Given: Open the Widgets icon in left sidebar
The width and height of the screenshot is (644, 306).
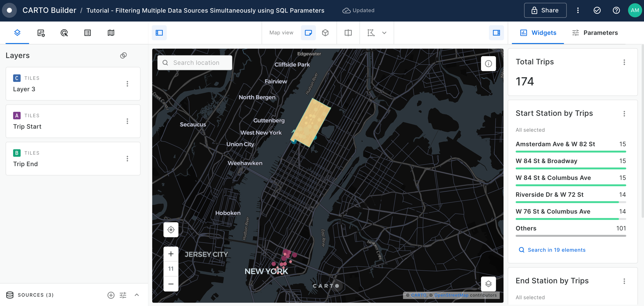Looking at the screenshot, I should 41,33.
